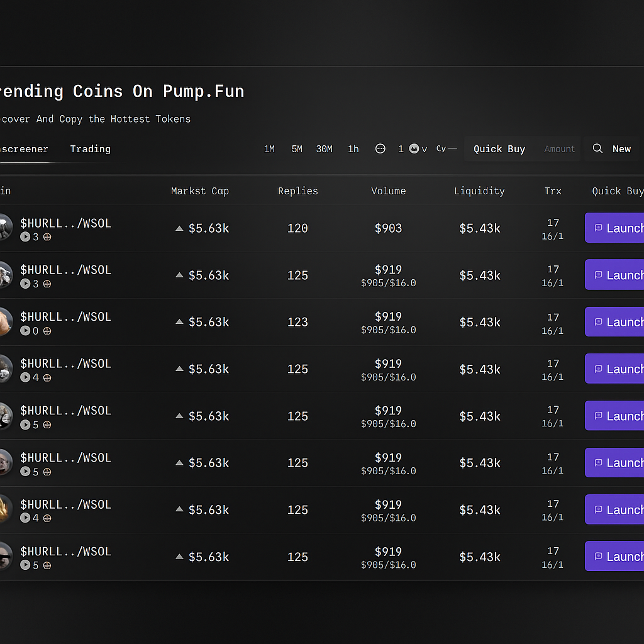Sort by the 'Markst Cap' column header

(199, 191)
